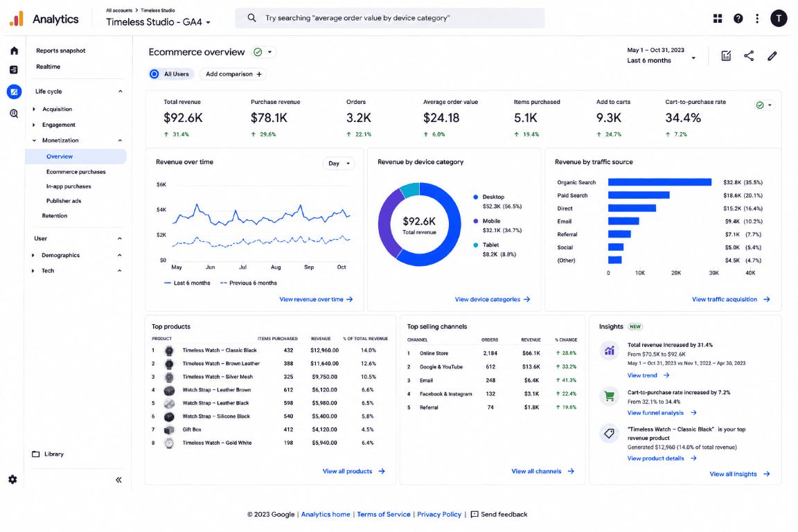Viewport: 798px width, 532px height.
Task: Open the help question mark icon
Action: [x=738, y=19]
